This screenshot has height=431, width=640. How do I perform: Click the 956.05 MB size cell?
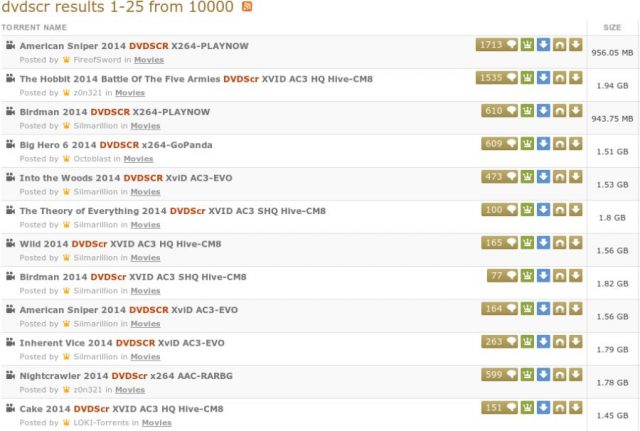pos(612,53)
